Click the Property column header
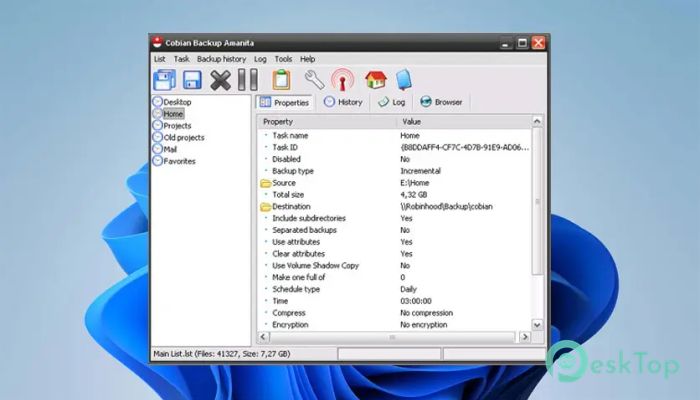 pos(327,121)
